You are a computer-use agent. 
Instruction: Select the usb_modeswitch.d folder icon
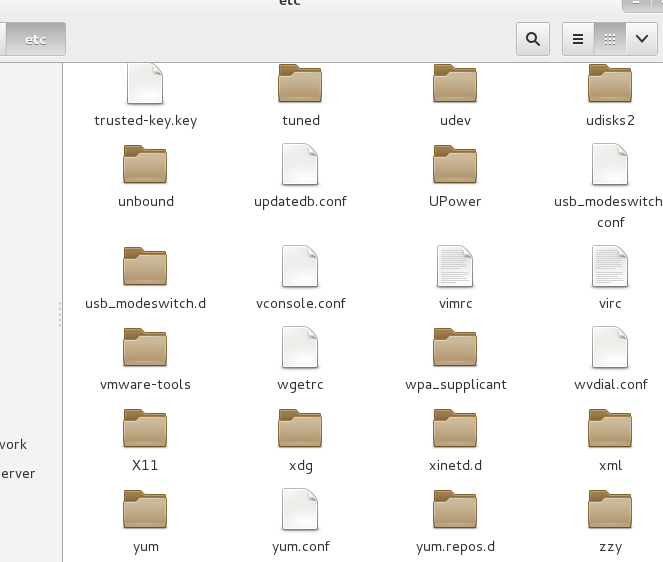point(145,266)
